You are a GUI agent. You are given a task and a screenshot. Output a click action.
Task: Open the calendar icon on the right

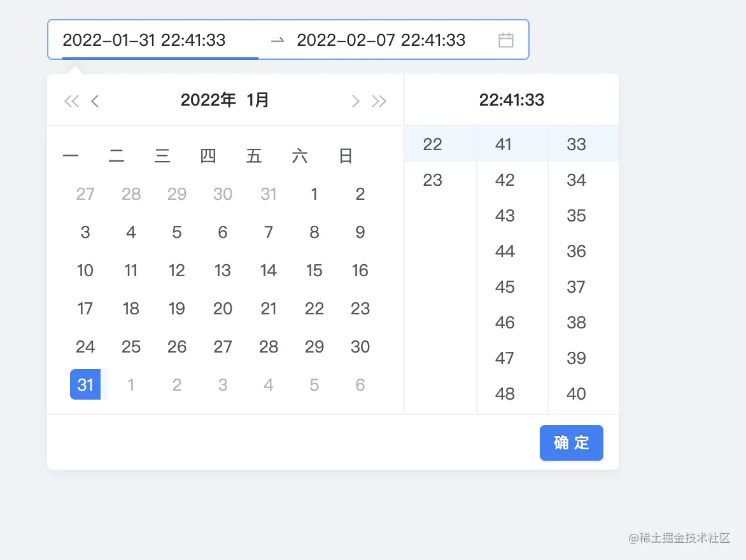507,39
